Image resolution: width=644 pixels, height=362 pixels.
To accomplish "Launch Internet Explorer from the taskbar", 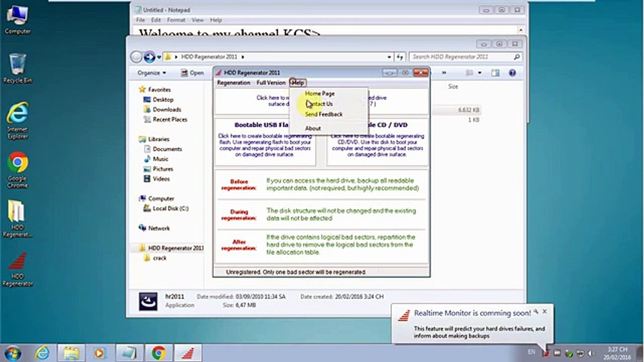I will 41,352.
